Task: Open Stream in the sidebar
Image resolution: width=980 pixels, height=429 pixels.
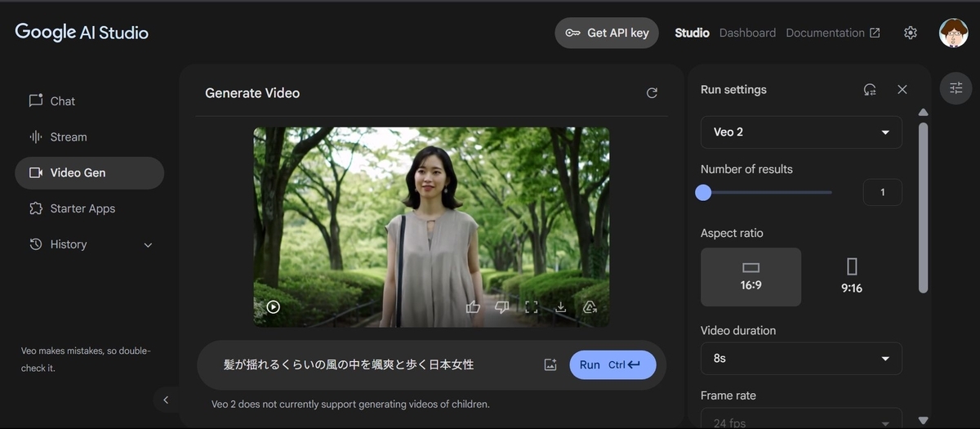Action: pyautogui.click(x=90, y=137)
